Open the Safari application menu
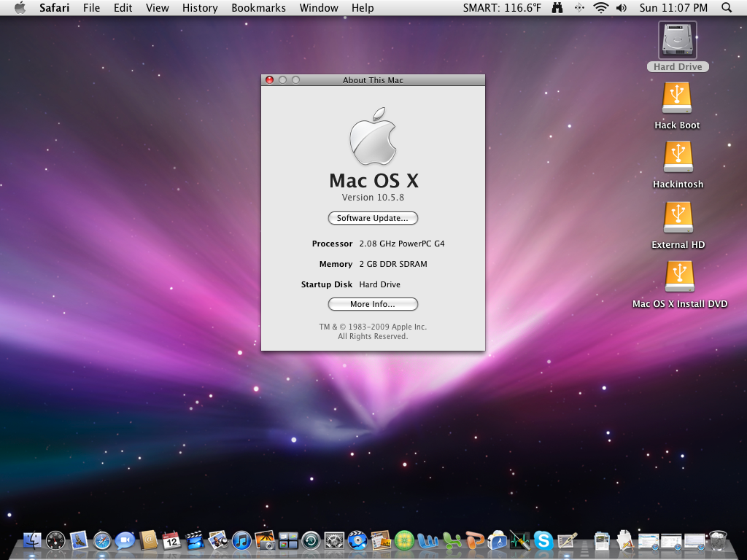Image resolution: width=747 pixels, height=560 pixels. tap(54, 7)
